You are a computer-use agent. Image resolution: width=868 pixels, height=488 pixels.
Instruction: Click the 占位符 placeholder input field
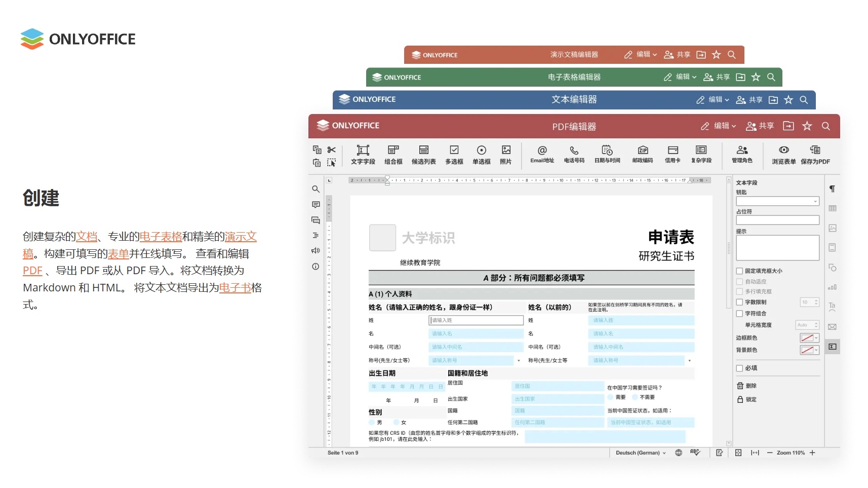777,220
